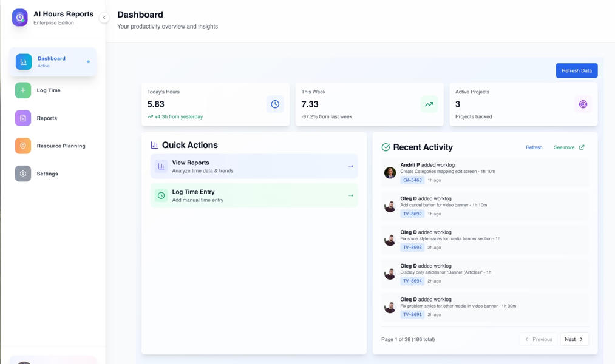Click the arrow on the View Reports row
Screen dimensions: 615x364
[x=350, y=166]
